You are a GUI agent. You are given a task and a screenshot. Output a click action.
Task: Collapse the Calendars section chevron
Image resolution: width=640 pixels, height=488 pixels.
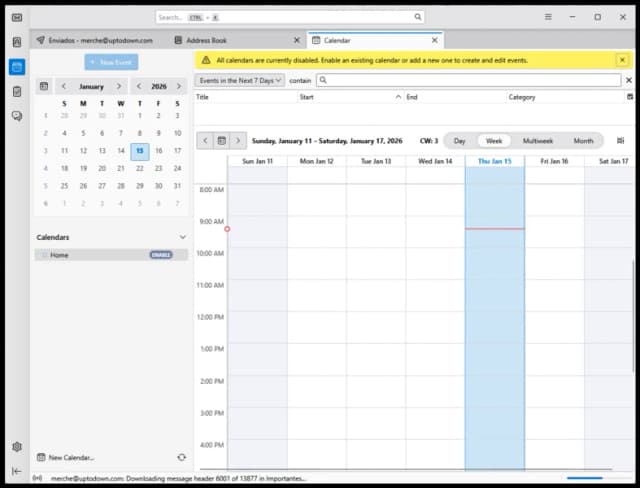click(182, 237)
